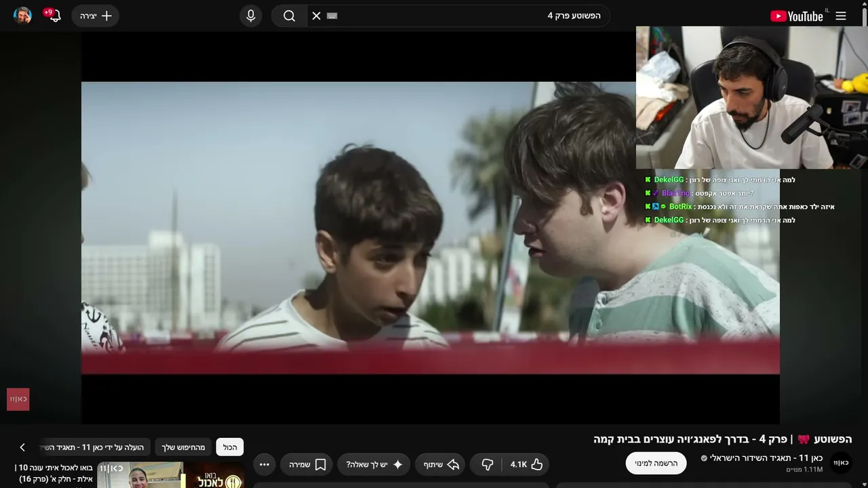Screen dimensions: 868x488
Task: Start voice search with the microphone
Action: click(x=251, y=16)
